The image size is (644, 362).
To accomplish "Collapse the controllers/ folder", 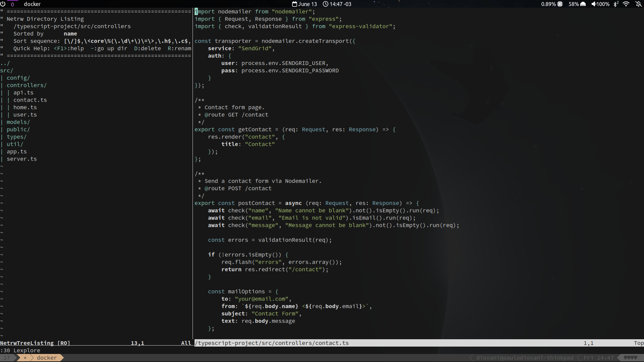I will click(x=26, y=85).
